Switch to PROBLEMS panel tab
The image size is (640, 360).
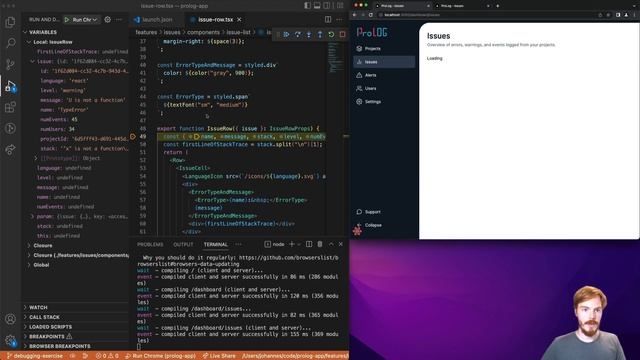click(150, 244)
